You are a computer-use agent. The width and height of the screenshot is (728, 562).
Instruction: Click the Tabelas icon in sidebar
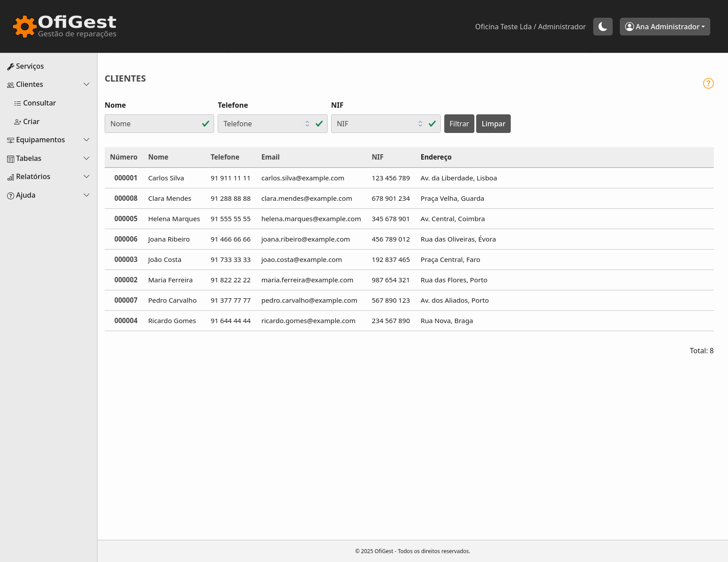[x=11, y=159]
